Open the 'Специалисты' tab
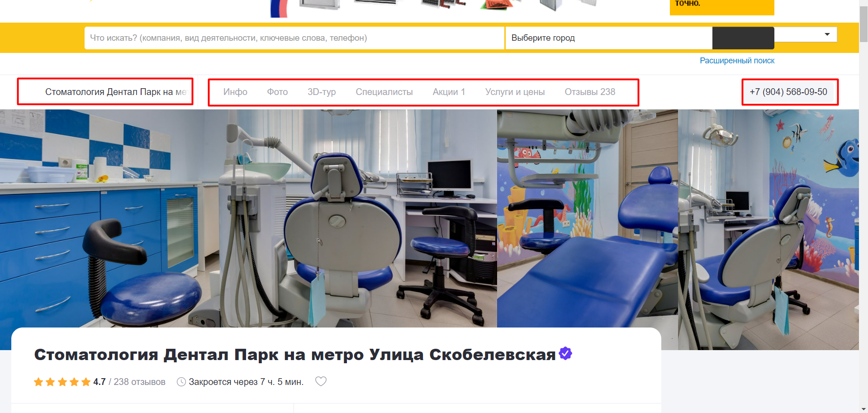The width and height of the screenshot is (868, 413). click(384, 92)
